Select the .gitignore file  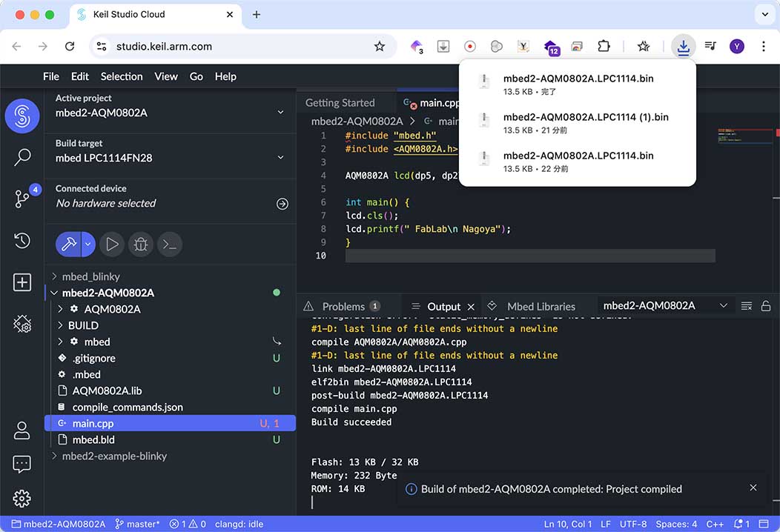[170, 358]
